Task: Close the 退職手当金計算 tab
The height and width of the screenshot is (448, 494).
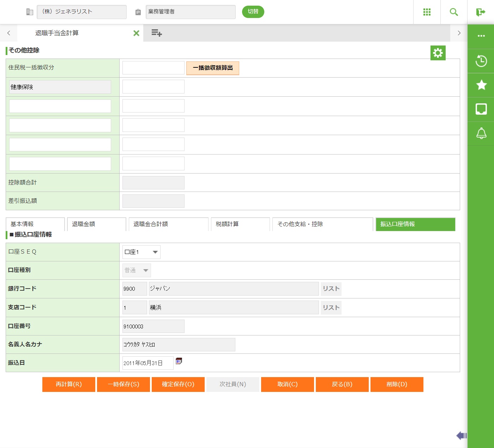Action: [136, 33]
